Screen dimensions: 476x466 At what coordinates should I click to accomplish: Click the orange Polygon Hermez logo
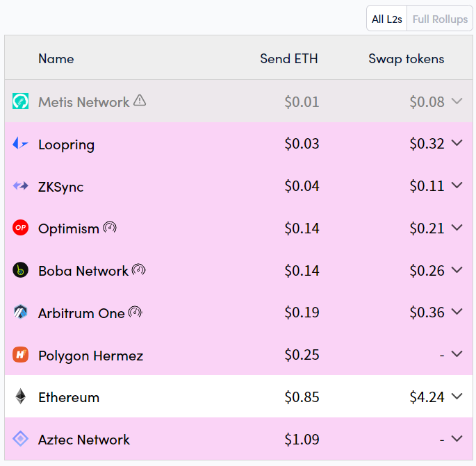20,355
